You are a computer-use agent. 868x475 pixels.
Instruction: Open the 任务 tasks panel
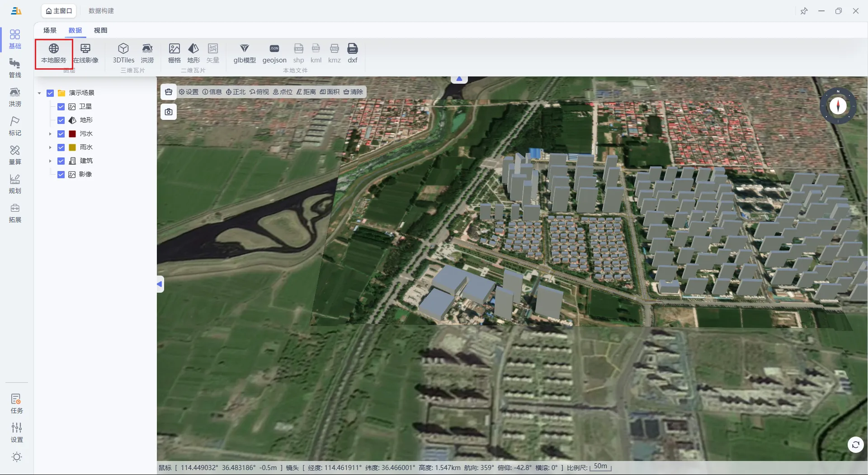pos(17,404)
